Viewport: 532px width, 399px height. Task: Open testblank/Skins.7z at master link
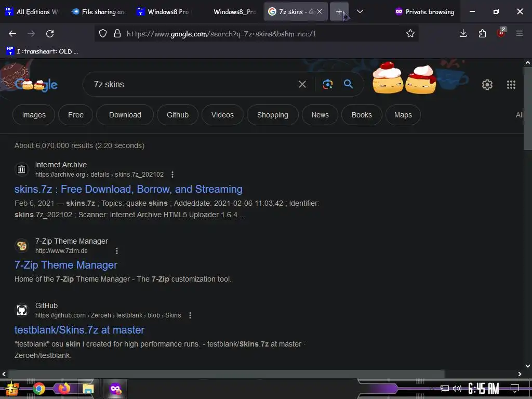tap(79, 330)
